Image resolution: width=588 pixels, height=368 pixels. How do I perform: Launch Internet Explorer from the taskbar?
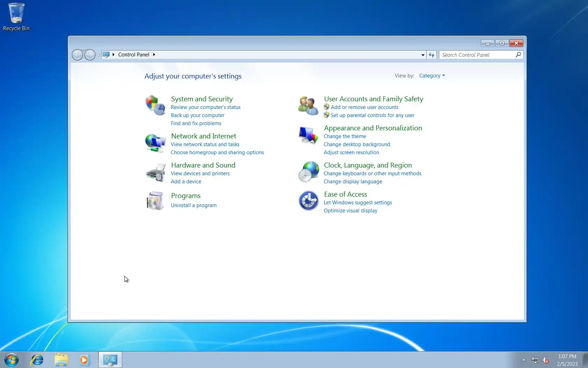tap(37, 360)
